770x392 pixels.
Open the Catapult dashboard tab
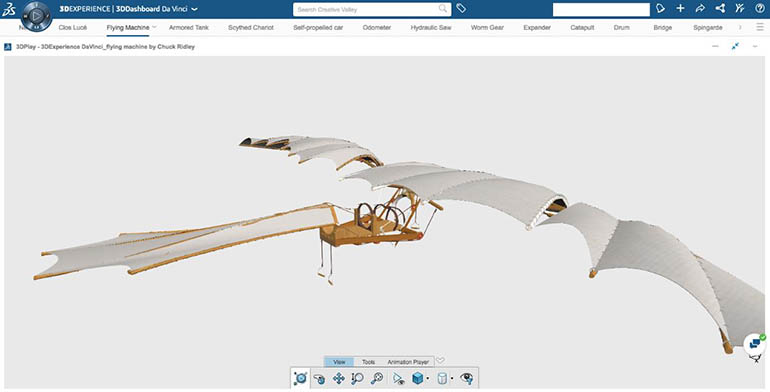[x=582, y=28]
